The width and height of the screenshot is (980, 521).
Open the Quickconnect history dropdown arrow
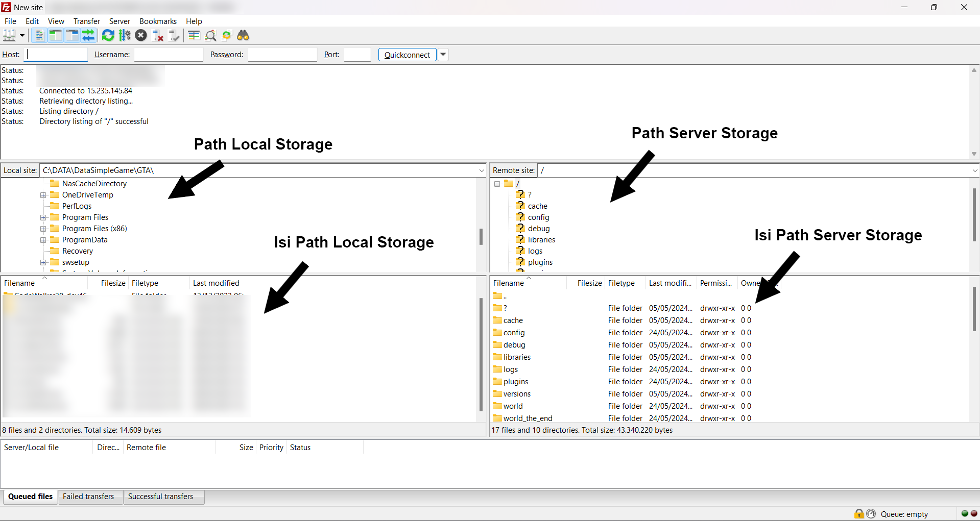click(443, 55)
